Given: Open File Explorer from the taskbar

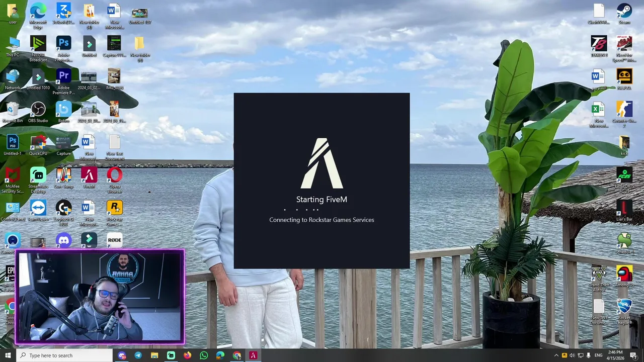Looking at the screenshot, I should coord(154,355).
